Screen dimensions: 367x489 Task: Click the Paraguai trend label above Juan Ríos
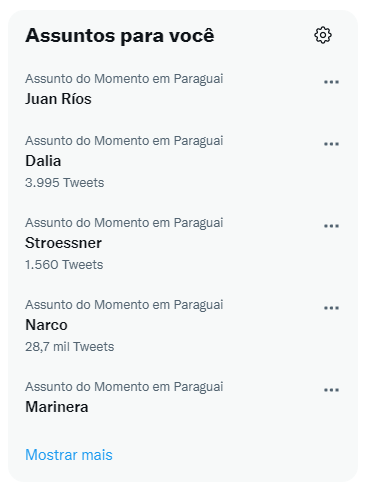coord(124,79)
